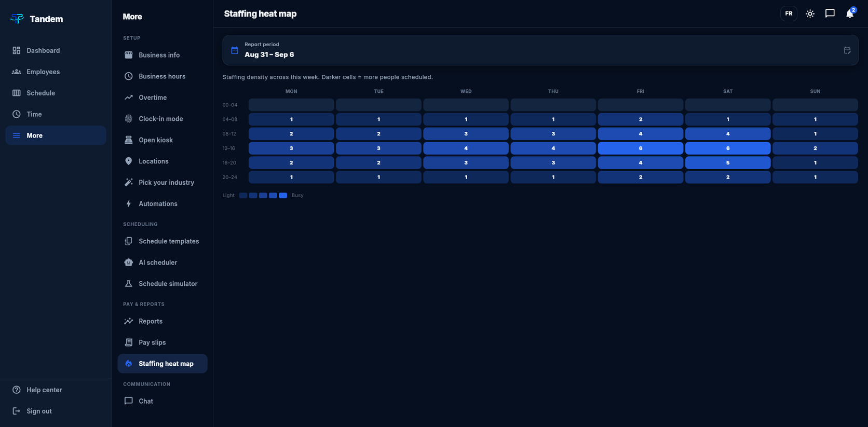
Task: Click the lightest legend swatch next to Light
Action: [243, 196]
